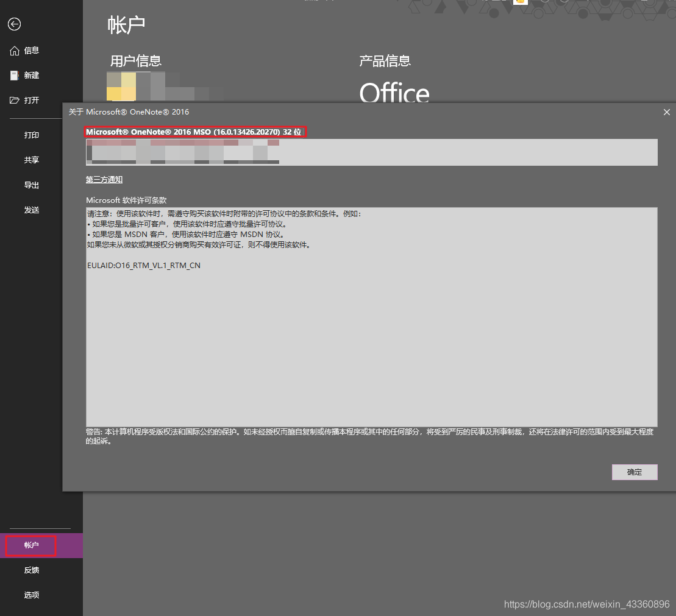
Task: Click the Microsoft 软件许可条款 label
Action: 126,200
